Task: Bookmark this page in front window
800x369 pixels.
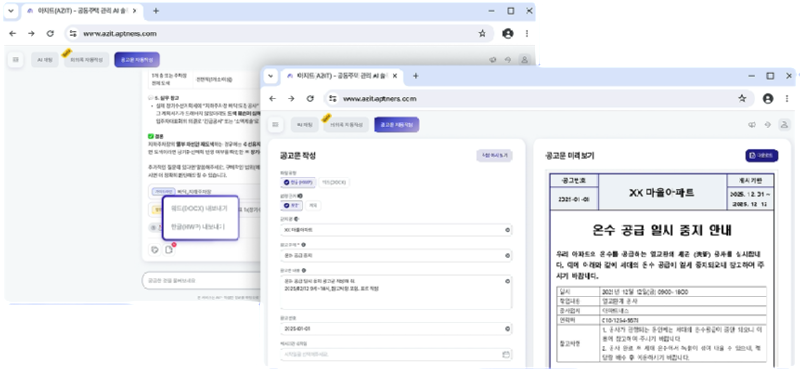Action: 742,99
